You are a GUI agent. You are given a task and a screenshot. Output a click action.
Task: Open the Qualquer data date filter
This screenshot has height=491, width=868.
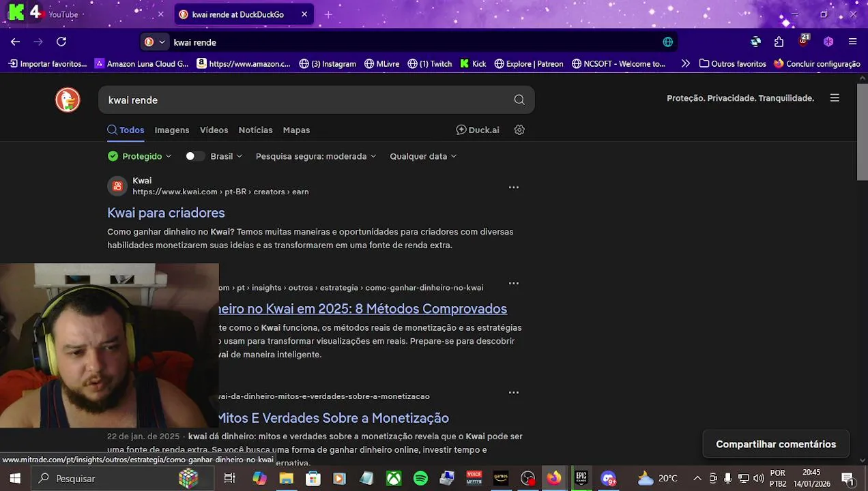pos(423,156)
